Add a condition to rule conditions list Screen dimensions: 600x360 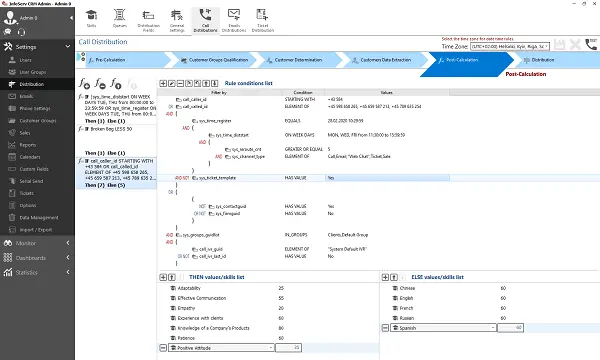pos(163,83)
